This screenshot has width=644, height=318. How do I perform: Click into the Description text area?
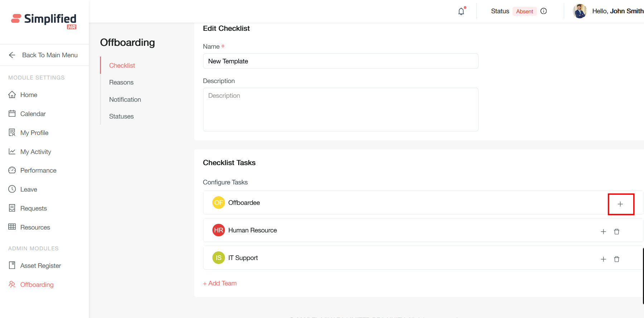340,109
